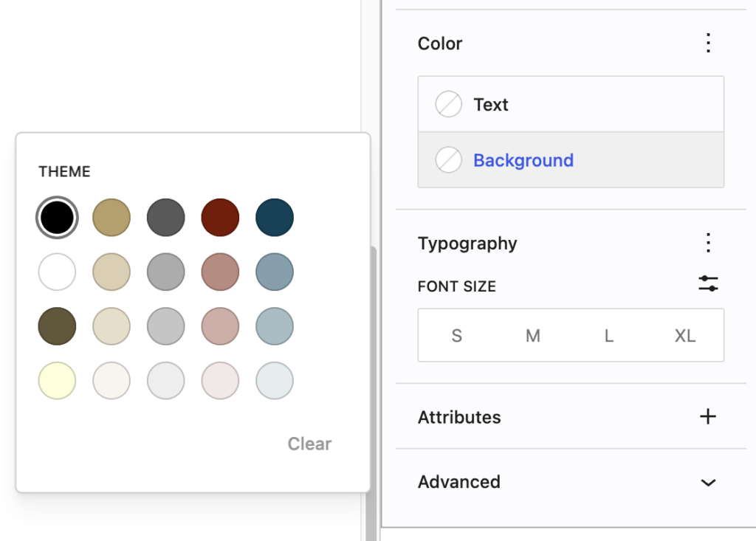The image size is (756, 541).
Task: Pick the medium gray swatch in second row
Action: point(166,272)
